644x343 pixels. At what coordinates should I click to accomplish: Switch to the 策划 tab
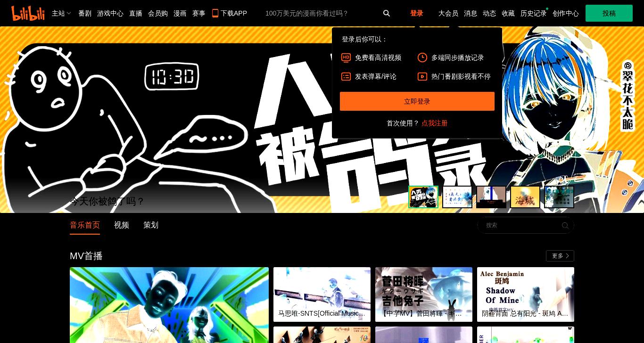coord(151,225)
